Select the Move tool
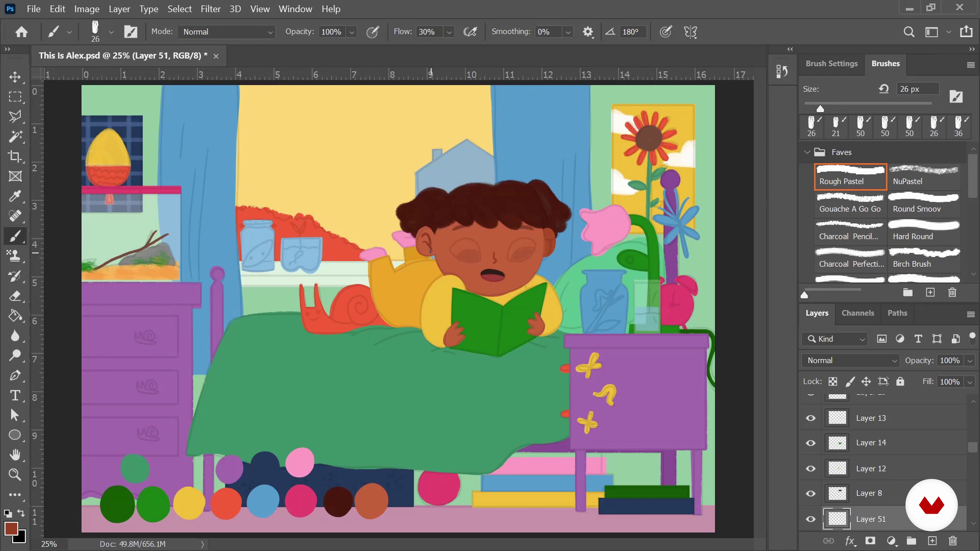The width and height of the screenshot is (980, 551). (x=15, y=77)
